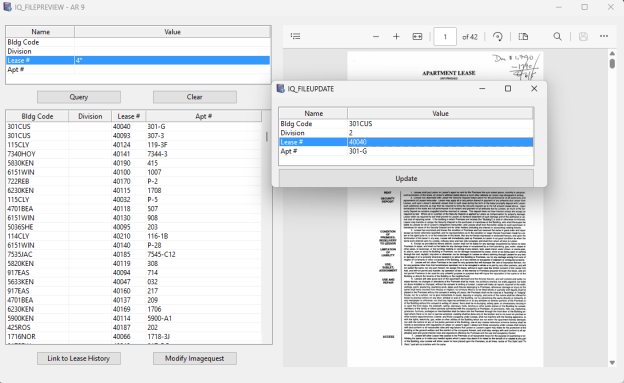This screenshot has height=383, width=624.
Task: Click Link to Lease History button
Action: click(x=79, y=358)
